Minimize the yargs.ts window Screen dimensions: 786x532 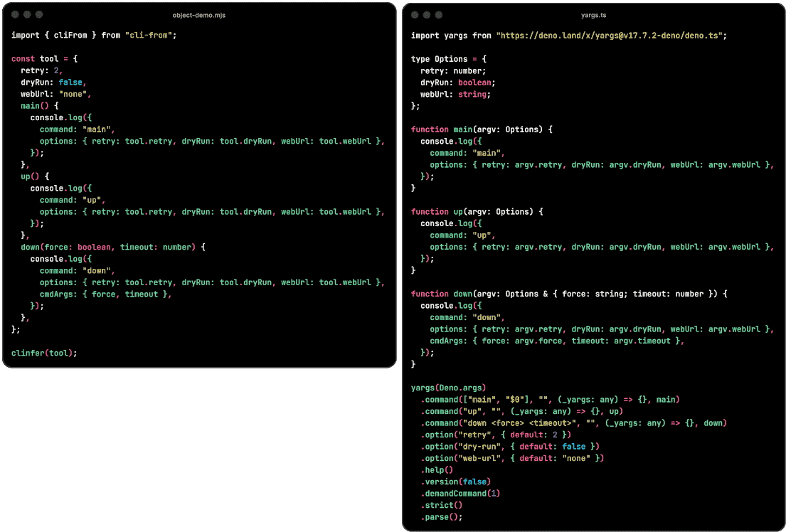(427, 15)
